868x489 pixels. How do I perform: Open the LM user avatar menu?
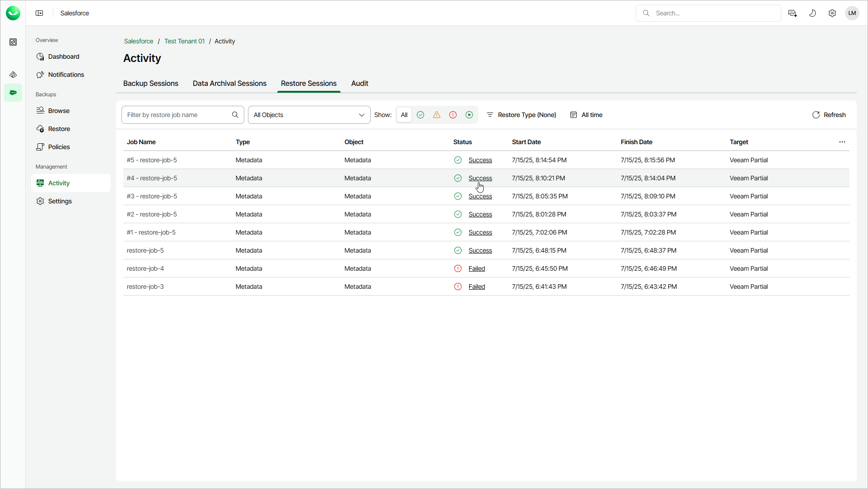(852, 13)
